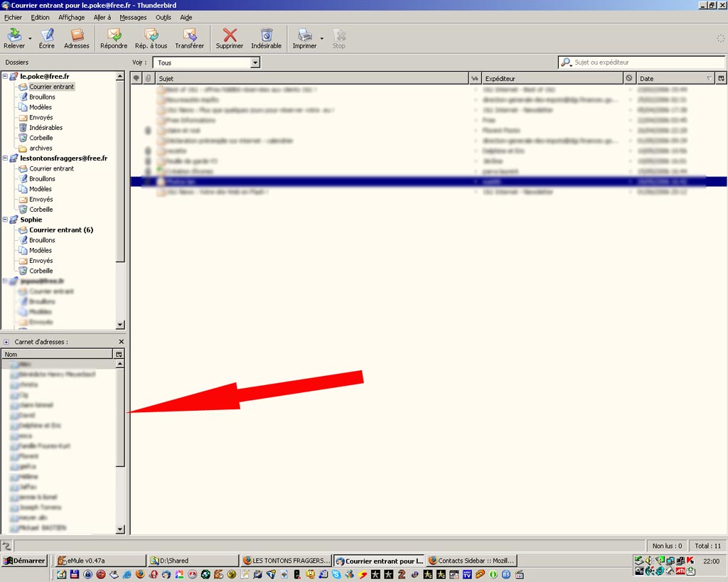Viewport: 728px width, 582px height.
Task: Click the Relever get mail icon
Action: tap(14, 38)
